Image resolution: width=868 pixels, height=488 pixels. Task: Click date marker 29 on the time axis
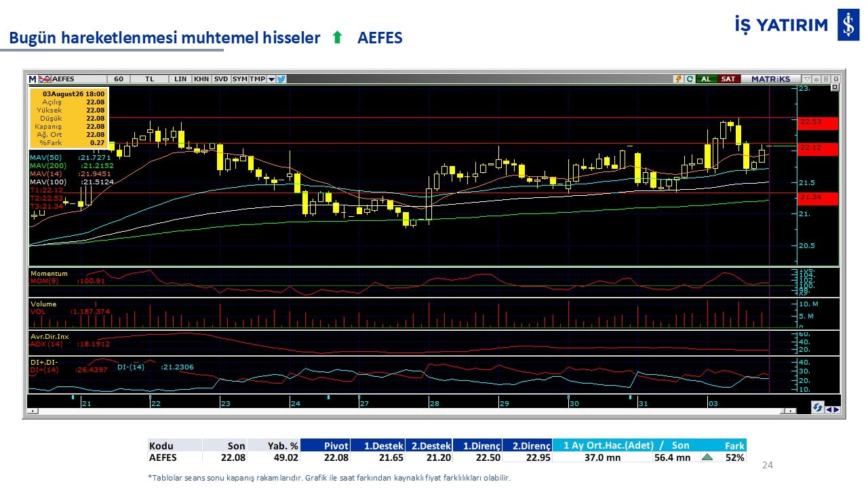click(504, 403)
